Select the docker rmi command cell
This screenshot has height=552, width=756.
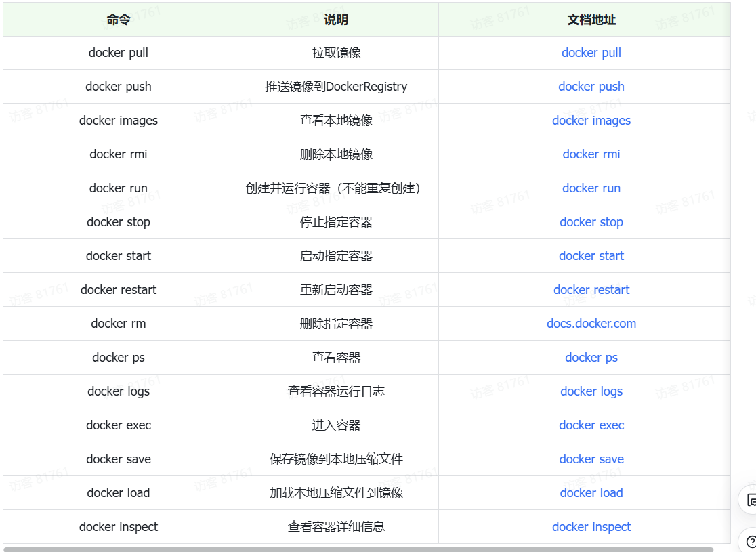coord(119,154)
